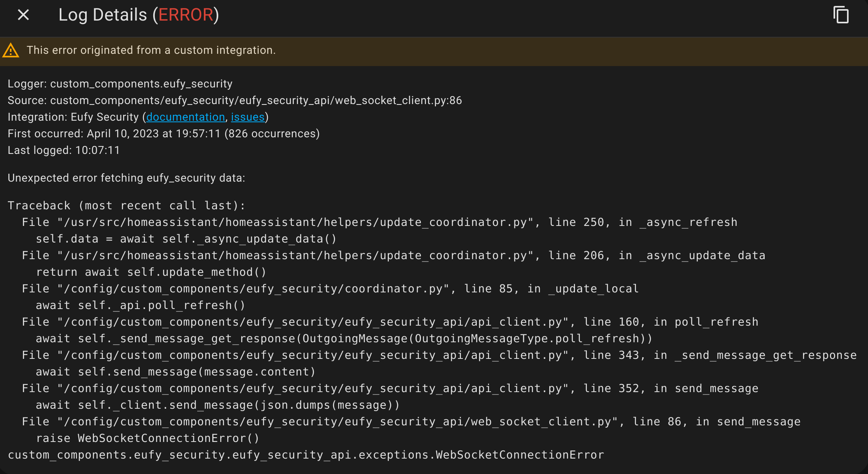Click the custom integration warning banner text
This screenshot has height=474, width=868.
coord(151,50)
